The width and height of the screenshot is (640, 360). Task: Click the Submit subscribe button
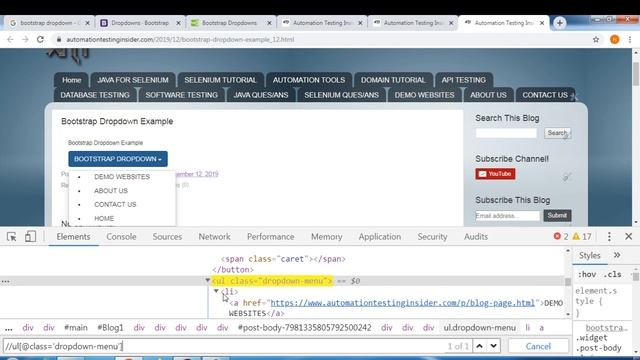(557, 216)
